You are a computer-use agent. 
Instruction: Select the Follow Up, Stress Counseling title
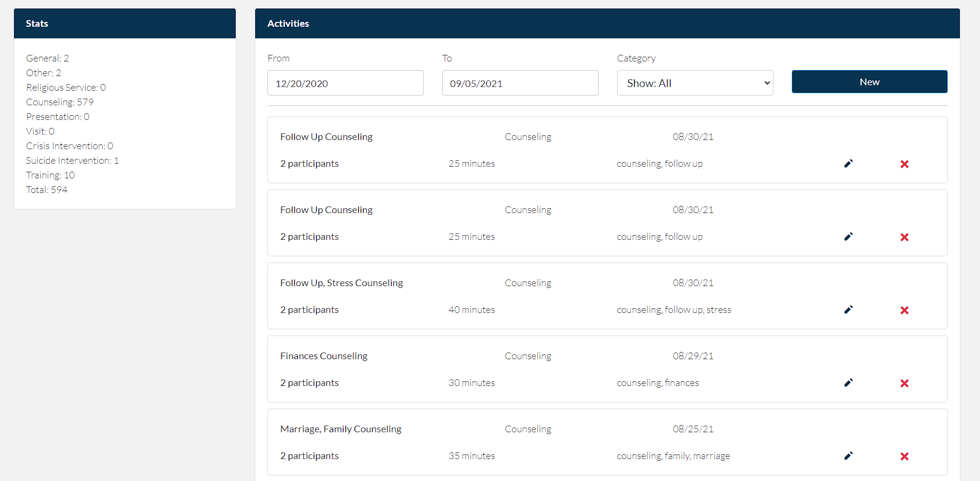(x=341, y=283)
